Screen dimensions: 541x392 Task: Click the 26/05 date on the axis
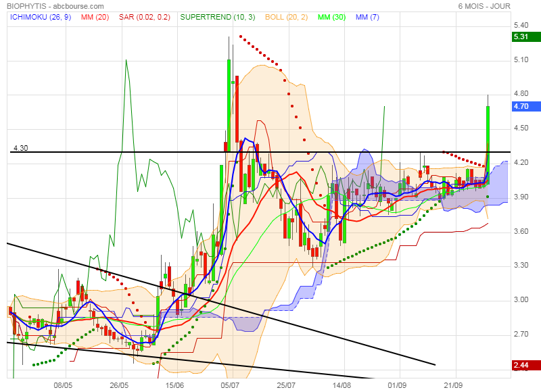click(x=119, y=385)
